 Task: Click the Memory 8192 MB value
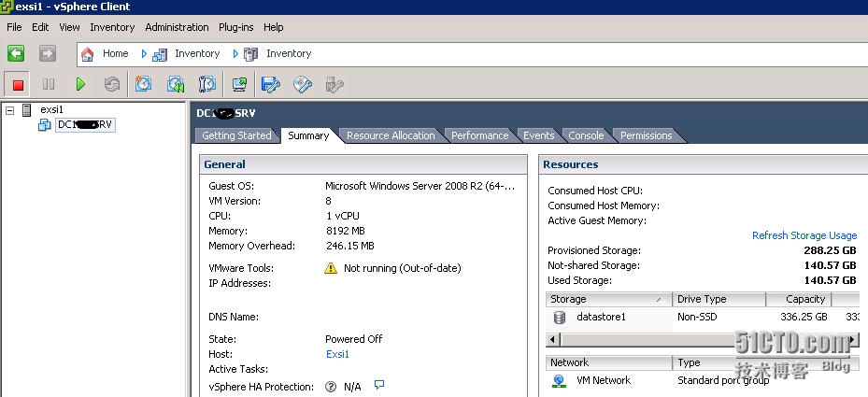click(x=346, y=231)
